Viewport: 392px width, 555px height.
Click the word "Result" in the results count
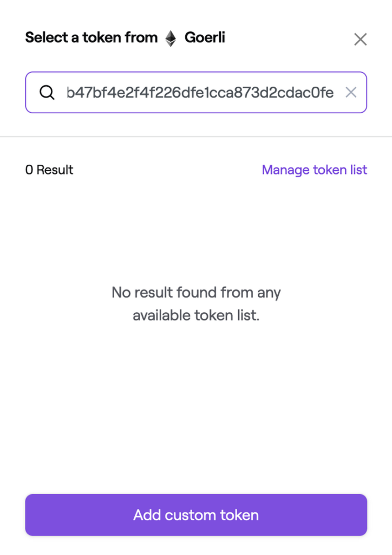[x=55, y=170]
